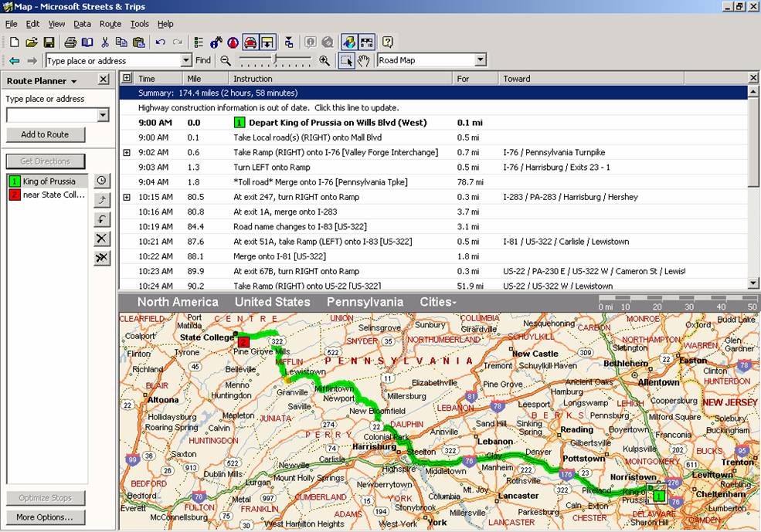This screenshot has width=761, height=532.
Task: Open the Route menu
Action: click(110, 24)
